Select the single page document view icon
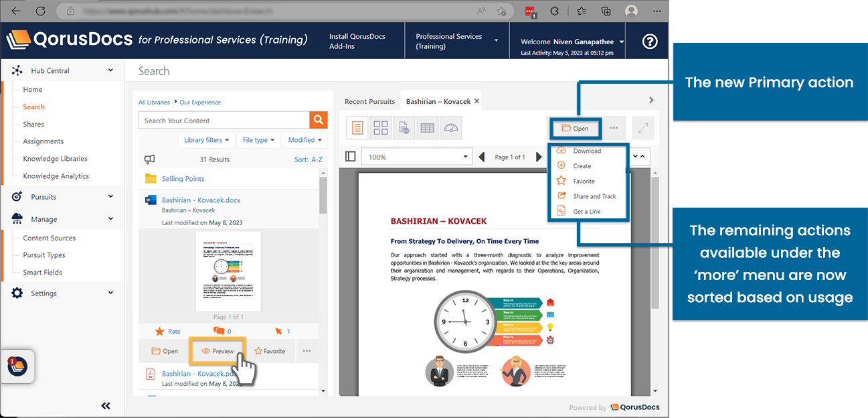The height and width of the screenshot is (418, 868). 358,128
